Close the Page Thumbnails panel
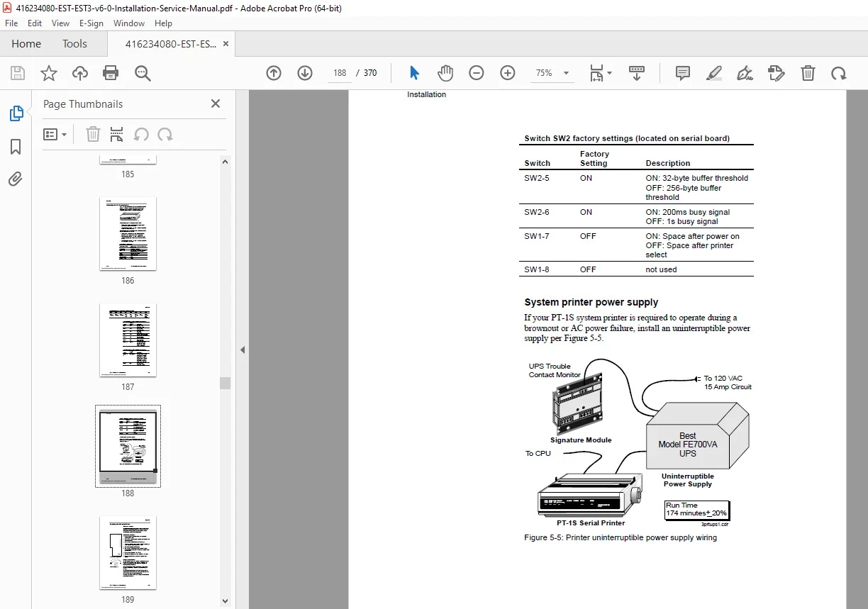Image resolution: width=868 pixels, height=609 pixels. click(x=216, y=104)
